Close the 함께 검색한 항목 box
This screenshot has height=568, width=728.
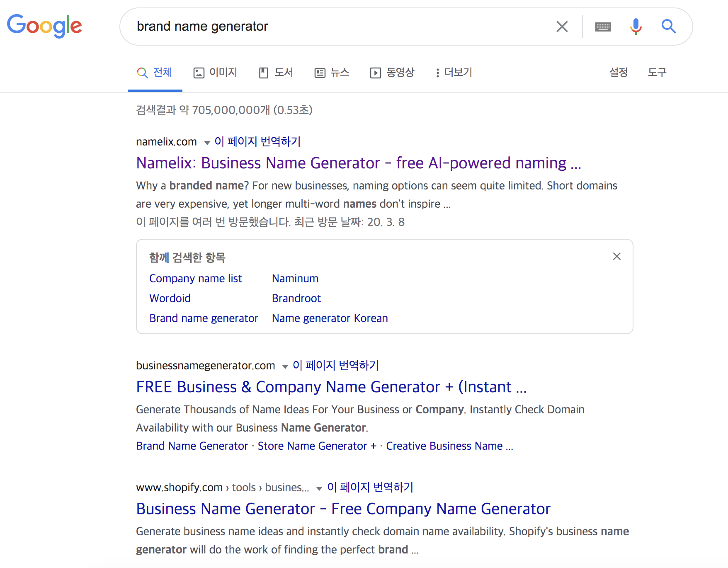coord(616,256)
